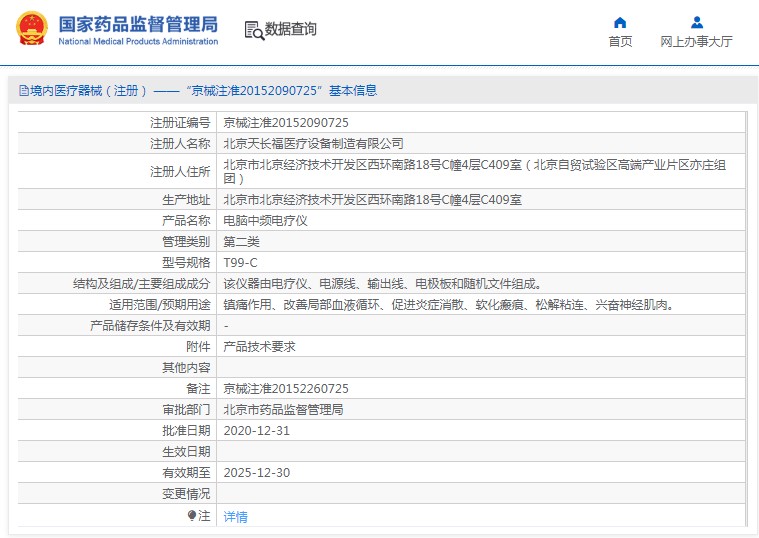
Task: Click the 管理类别 row label
Action: (186, 242)
